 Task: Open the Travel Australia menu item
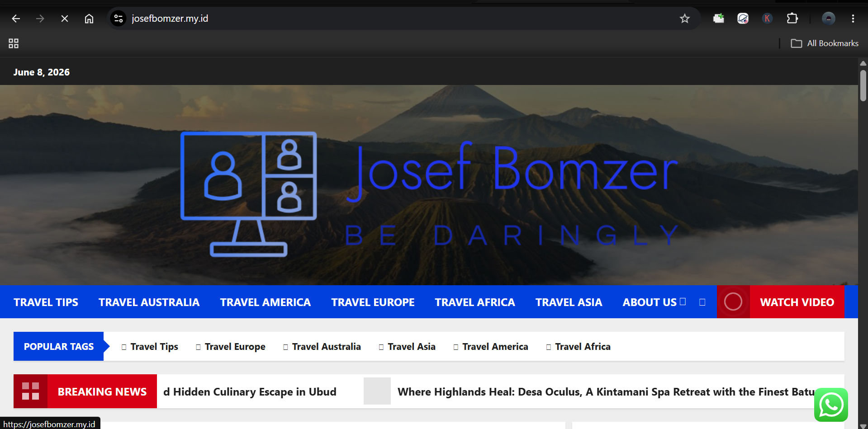tap(149, 302)
